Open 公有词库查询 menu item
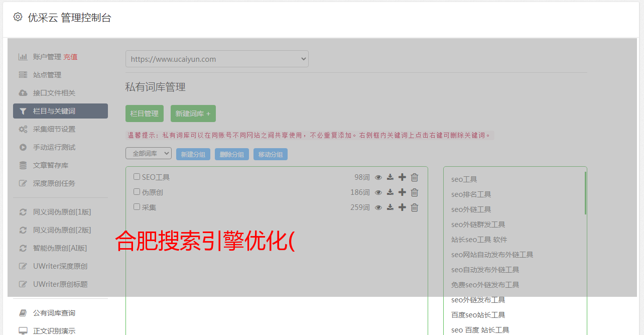Screen dimensions: 644x335 pyautogui.click(x=54, y=313)
